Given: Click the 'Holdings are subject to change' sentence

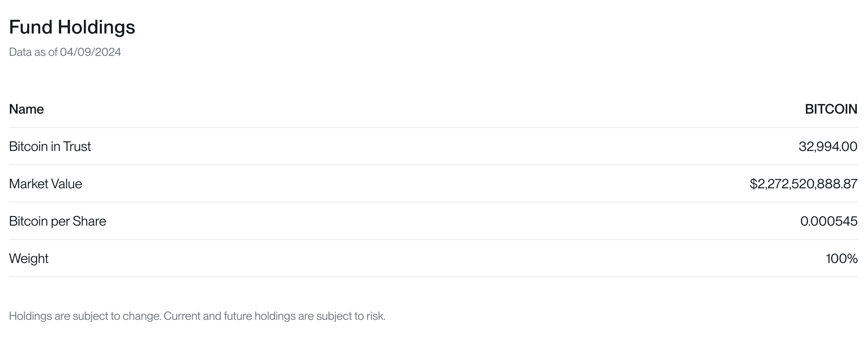Looking at the screenshot, I should (85, 316).
